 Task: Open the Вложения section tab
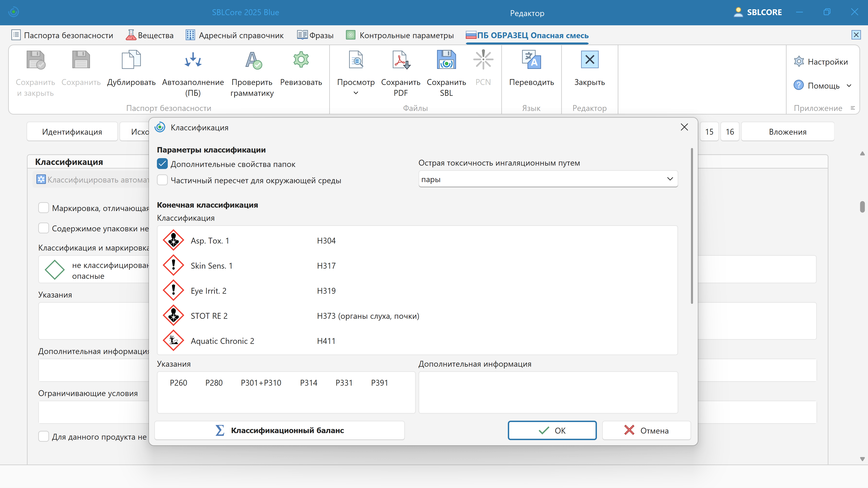coord(787,132)
